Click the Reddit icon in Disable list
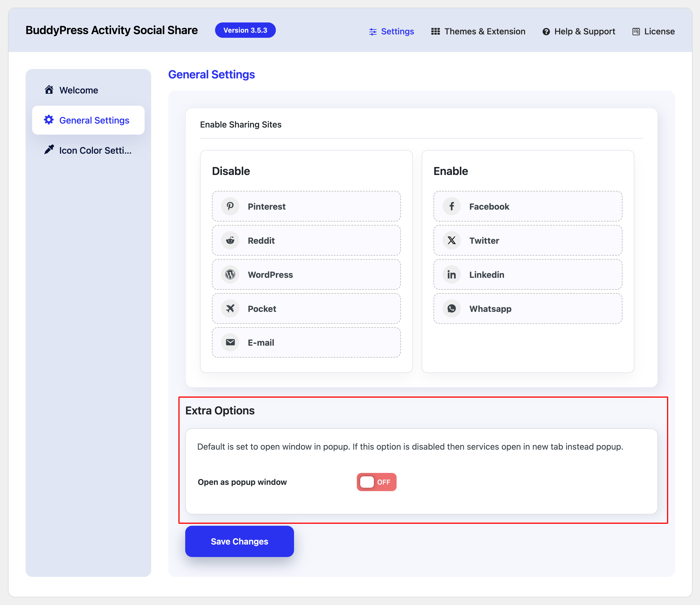This screenshot has height=605, width=700. pos(230,240)
